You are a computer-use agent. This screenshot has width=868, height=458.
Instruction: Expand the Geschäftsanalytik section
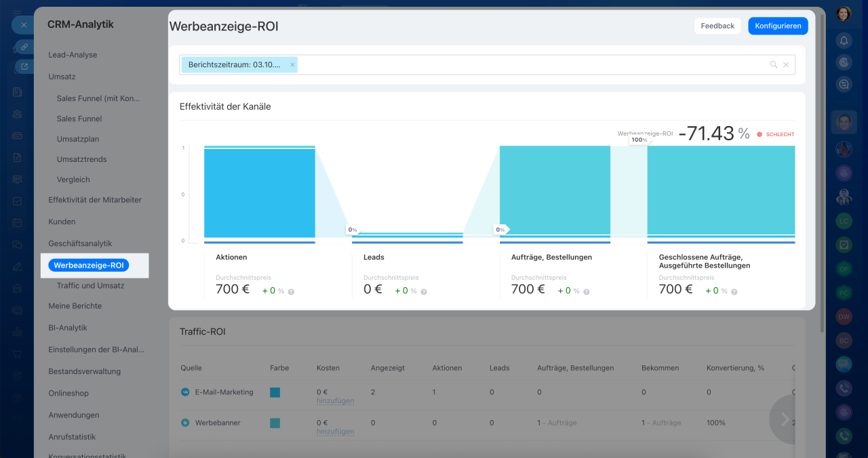pos(80,243)
